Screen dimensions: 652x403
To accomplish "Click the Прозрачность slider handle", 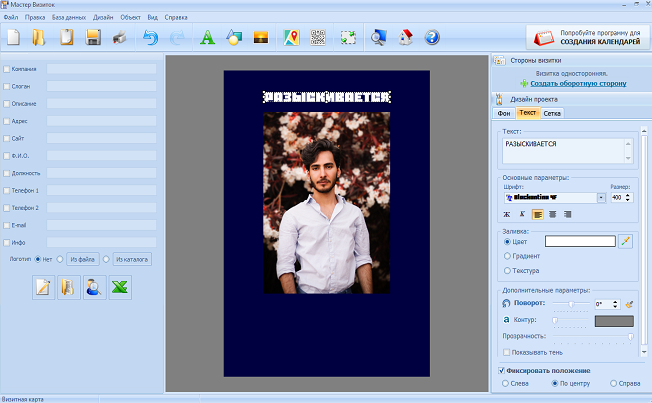I will pyautogui.click(x=630, y=336).
